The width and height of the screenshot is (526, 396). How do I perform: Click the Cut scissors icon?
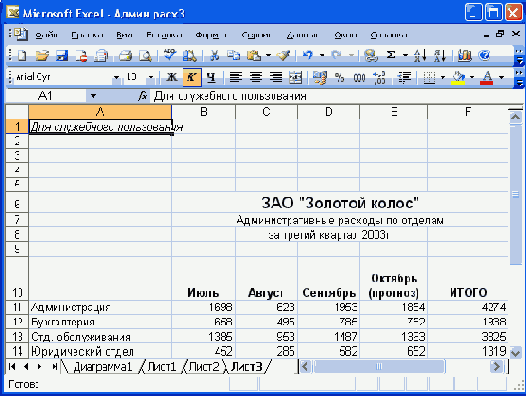(214, 55)
